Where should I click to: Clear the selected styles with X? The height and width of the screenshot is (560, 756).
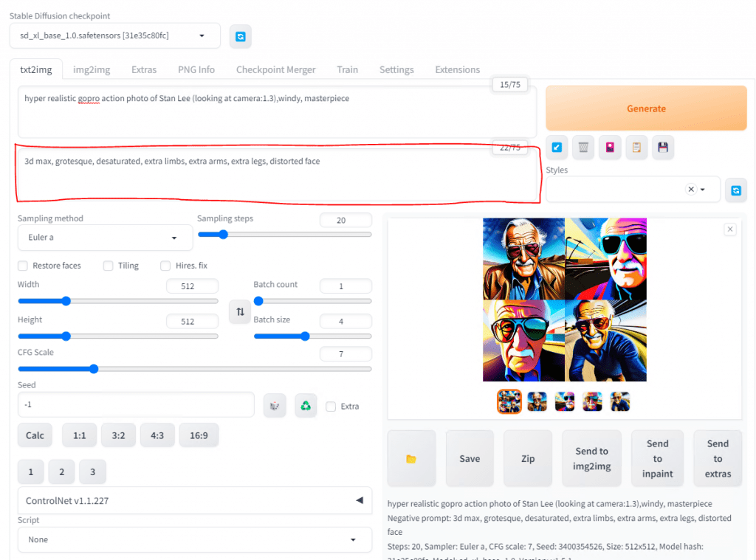pyautogui.click(x=691, y=190)
